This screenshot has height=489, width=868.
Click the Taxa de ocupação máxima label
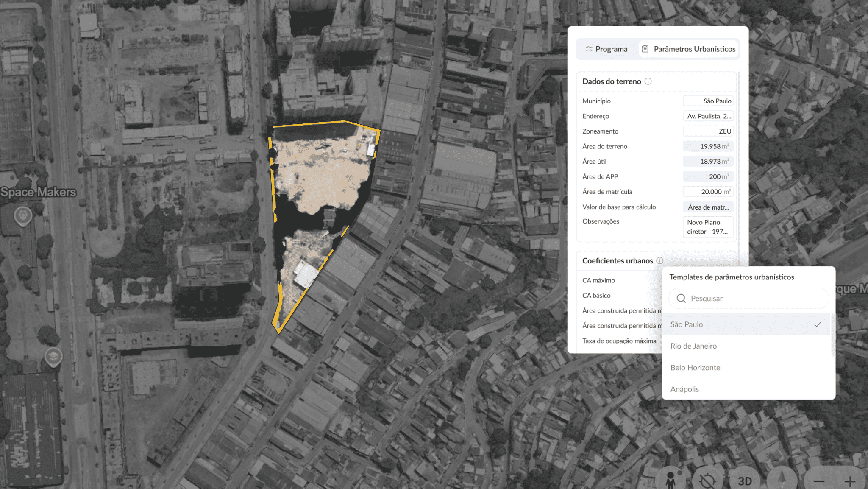[x=619, y=341]
